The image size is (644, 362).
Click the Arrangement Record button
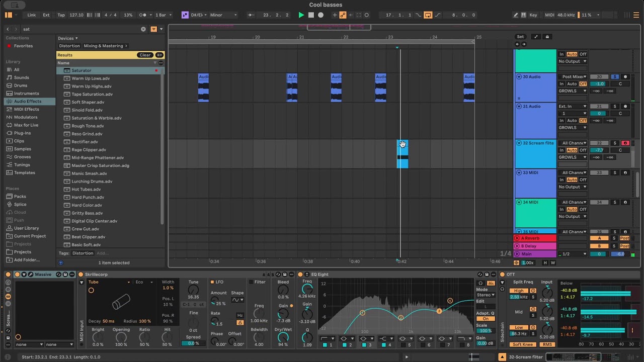[x=321, y=15]
